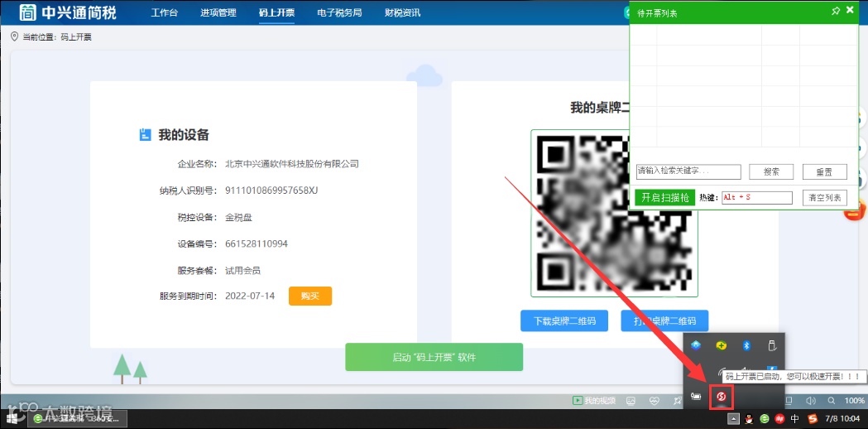Click the Alt + S hotkey field

pyautogui.click(x=757, y=198)
